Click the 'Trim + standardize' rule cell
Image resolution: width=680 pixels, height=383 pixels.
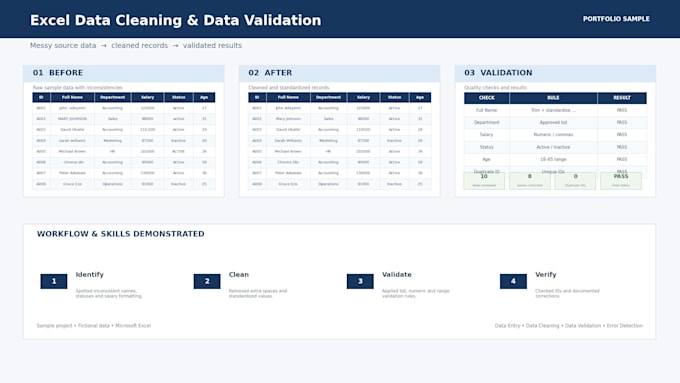[553, 110]
